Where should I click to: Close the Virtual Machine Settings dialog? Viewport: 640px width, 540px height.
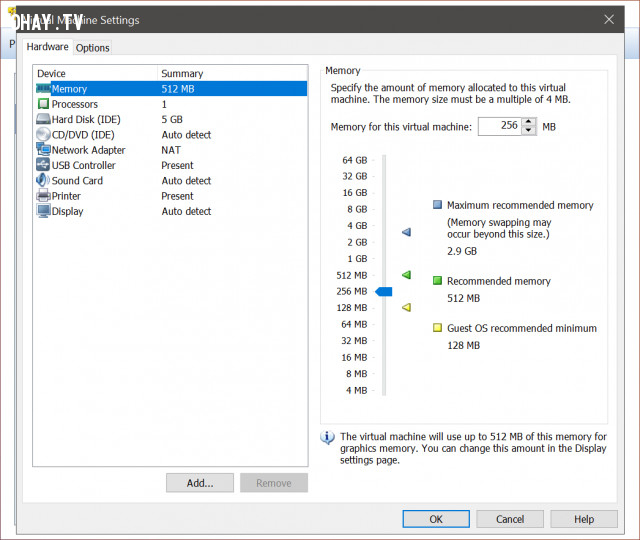pos(609,19)
